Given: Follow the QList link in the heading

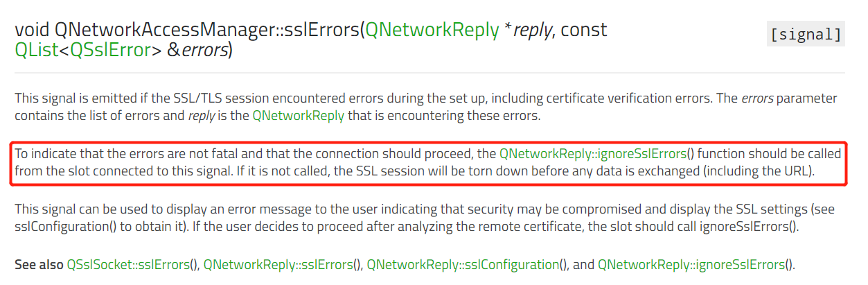Looking at the screenshot, I should pos(36,51).
